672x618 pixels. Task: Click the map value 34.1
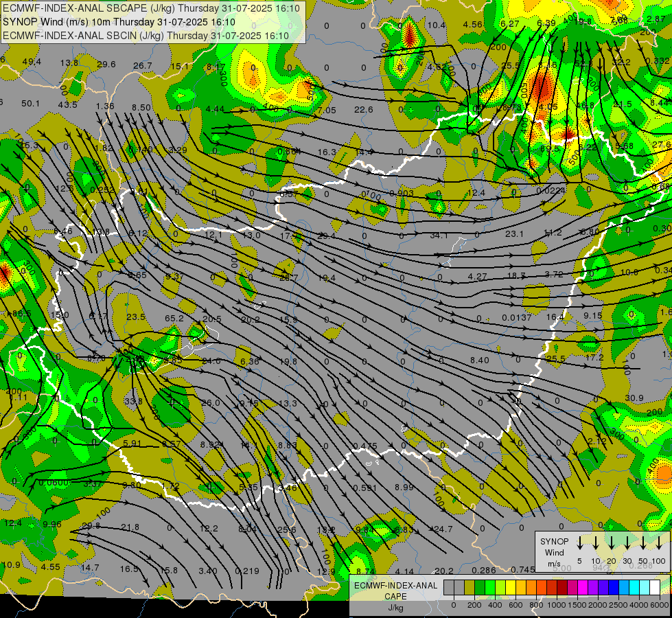click(439, 236)
